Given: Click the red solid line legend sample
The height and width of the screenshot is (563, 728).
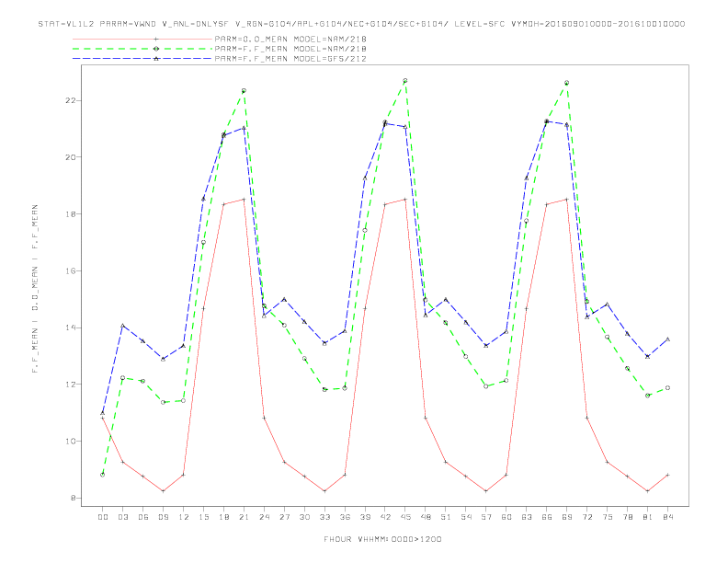Looking at the screenshot, I should (x=142, y=39).
